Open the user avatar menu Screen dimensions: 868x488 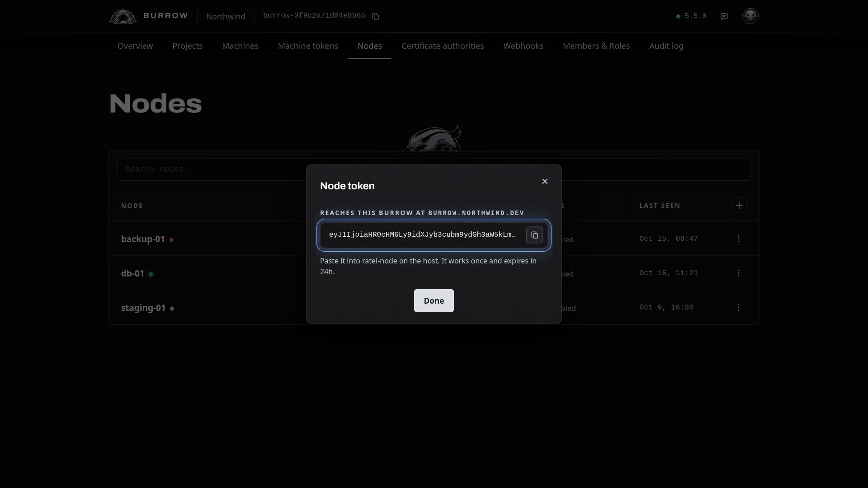pos(750,16)
